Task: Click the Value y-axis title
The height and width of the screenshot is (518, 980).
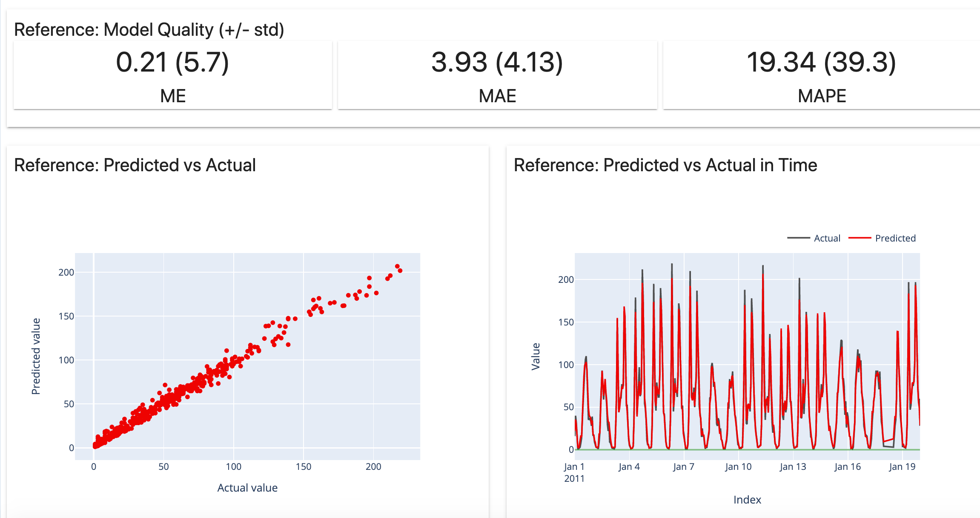Action: [x=536, y=356]
